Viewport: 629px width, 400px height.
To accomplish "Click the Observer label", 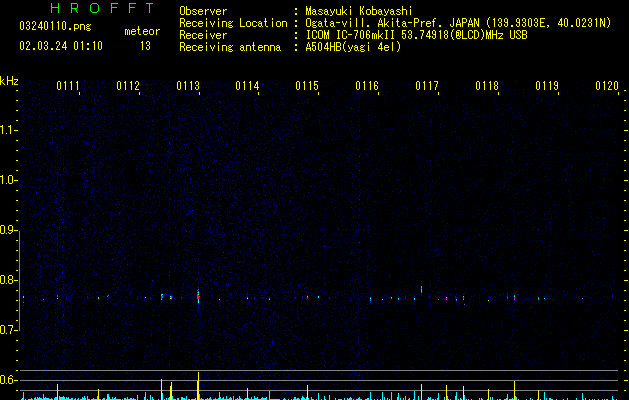I will 203,11.
